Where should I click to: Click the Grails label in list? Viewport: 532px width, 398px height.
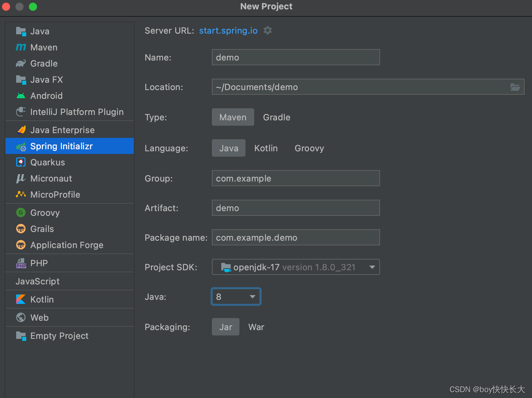point(42,229)
